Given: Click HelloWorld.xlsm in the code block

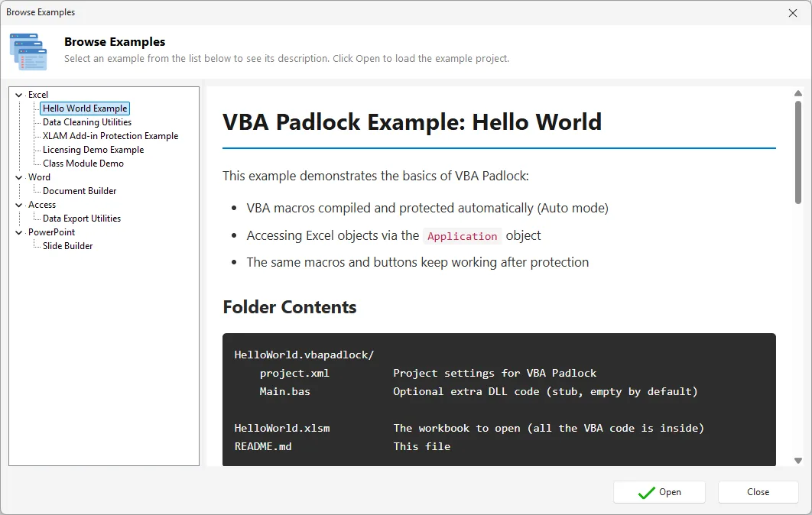Looking at the screenshot, I should [x=281, y=428].
